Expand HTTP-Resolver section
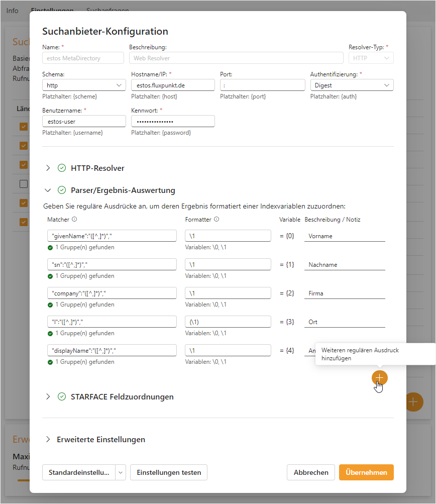The height and width of the screenshot is (504, 436). point(48,168)
